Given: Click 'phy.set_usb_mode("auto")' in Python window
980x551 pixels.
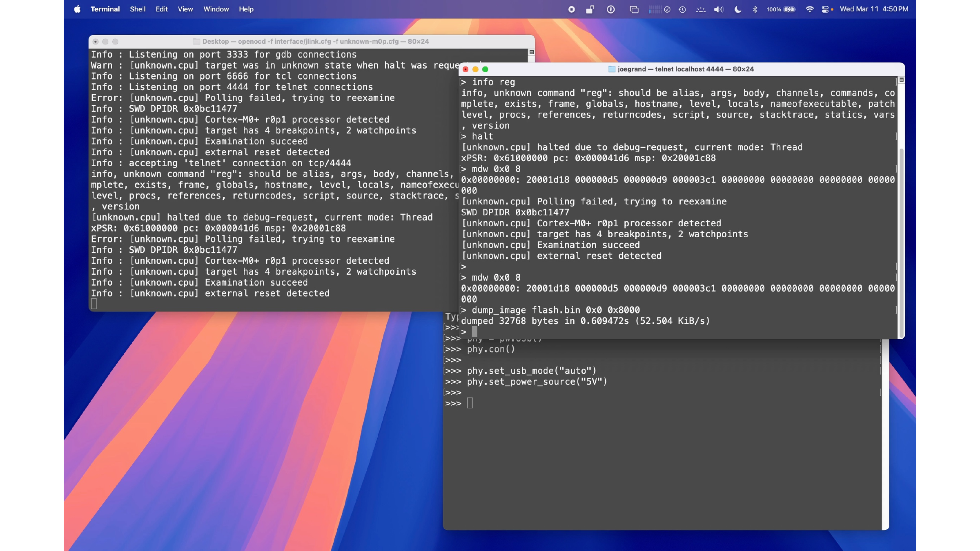Looking at the screenshot, I should pos(532,371).
